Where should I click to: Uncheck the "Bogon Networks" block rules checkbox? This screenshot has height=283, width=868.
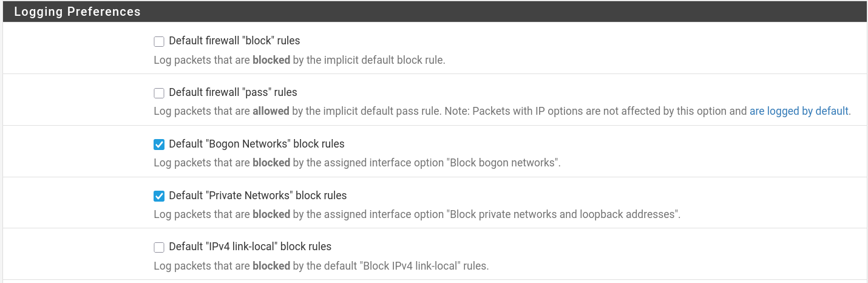tap(159, 145)
